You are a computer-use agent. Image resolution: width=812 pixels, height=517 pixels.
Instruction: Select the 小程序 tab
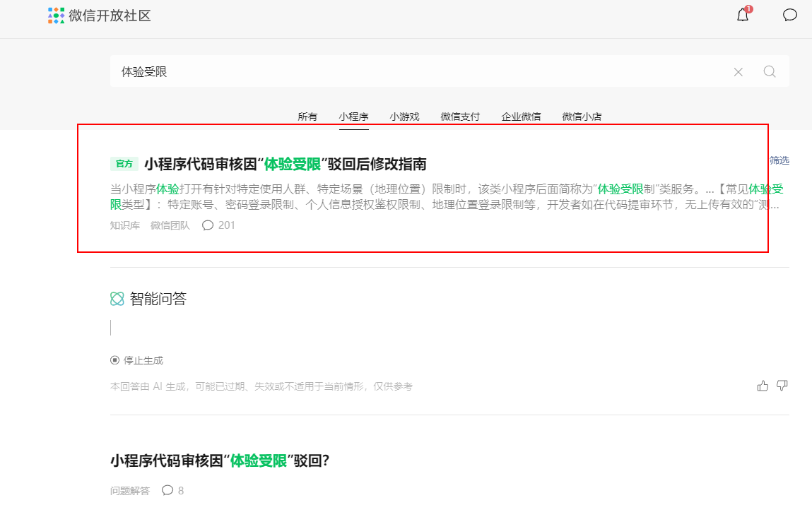353,117
